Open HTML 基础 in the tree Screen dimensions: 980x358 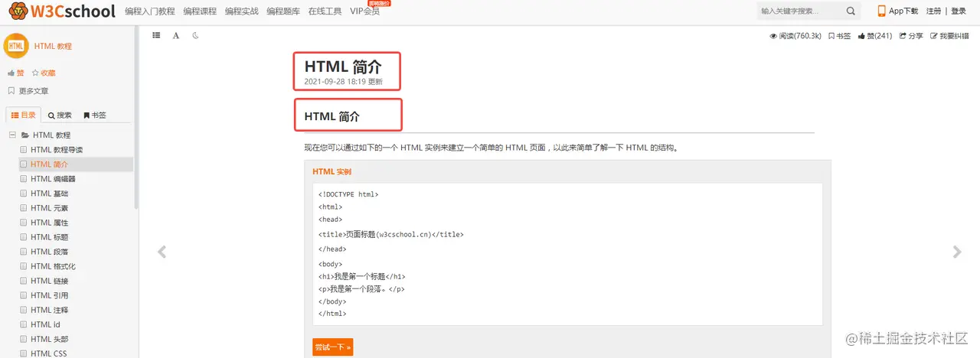pyautogui.click(x=49, y=194)
